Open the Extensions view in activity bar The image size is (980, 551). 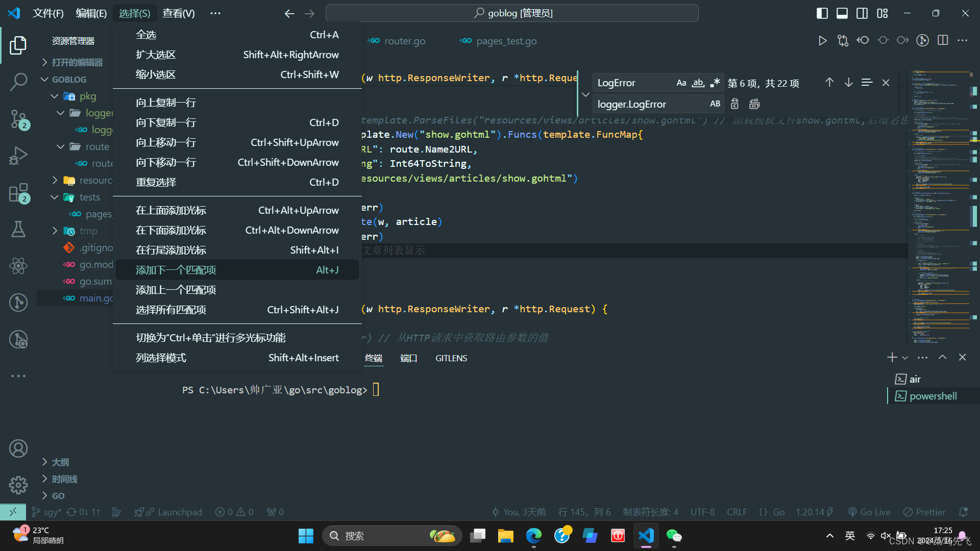tap(18, 193)
